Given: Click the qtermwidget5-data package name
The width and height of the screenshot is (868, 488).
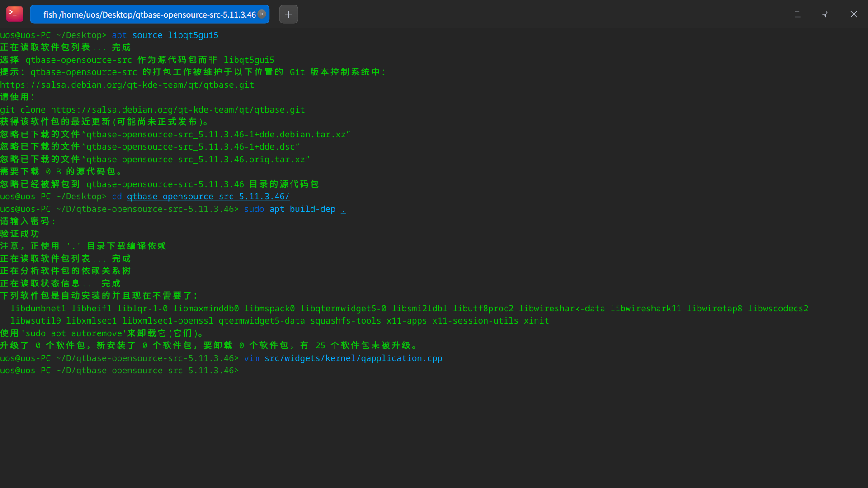Looking at the screenshot, I should pos(262,321).
